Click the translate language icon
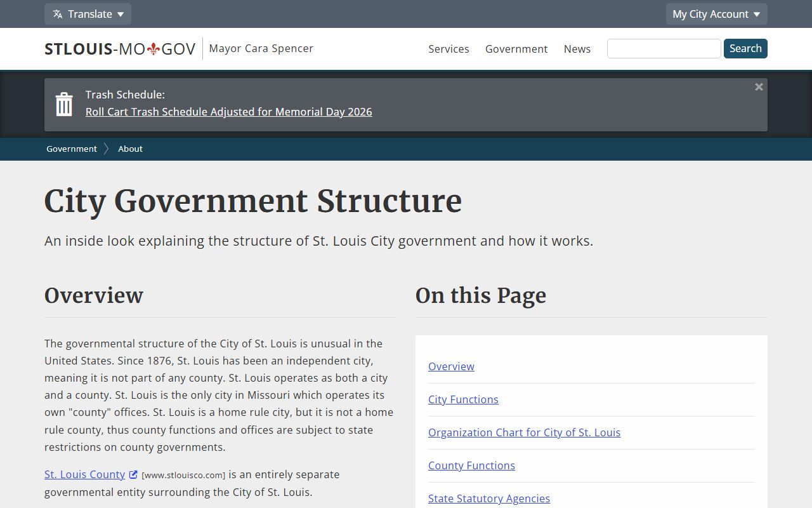This screenshot has height=508, width=812. [x=58, y=14]
